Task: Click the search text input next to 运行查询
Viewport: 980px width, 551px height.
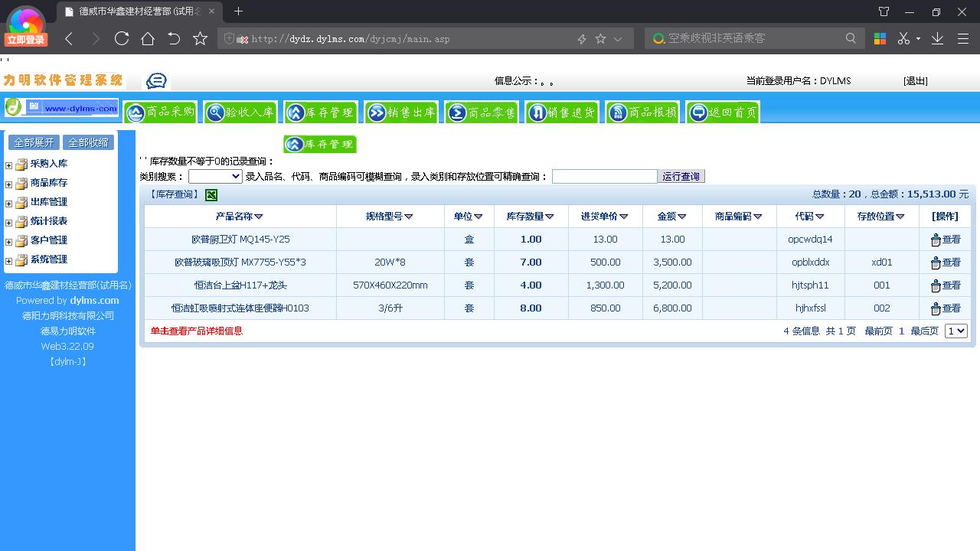Action: pyautogui.click(x=604, y=176)
